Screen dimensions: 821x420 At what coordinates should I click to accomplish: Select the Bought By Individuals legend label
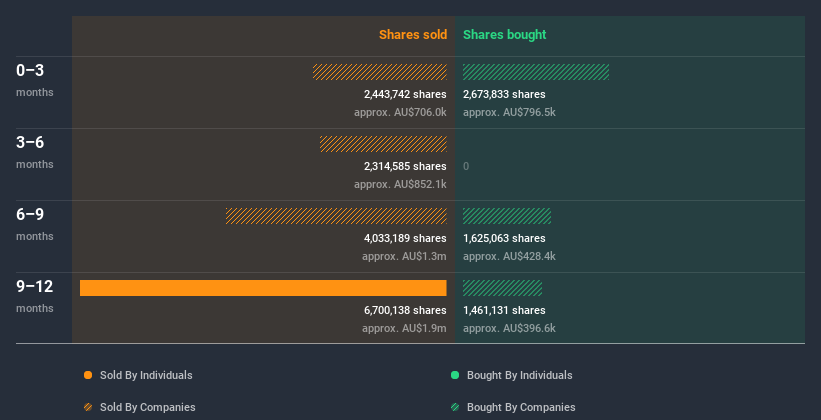coord(519,375)
